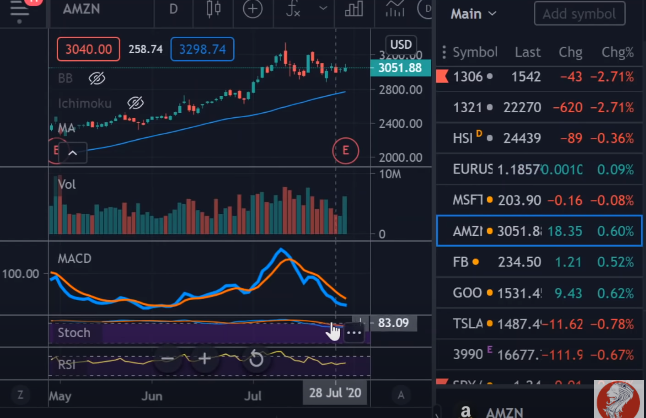Select the 1321 watchlist row
Viewport: 646px width, 418px height.
pos(539,107)
